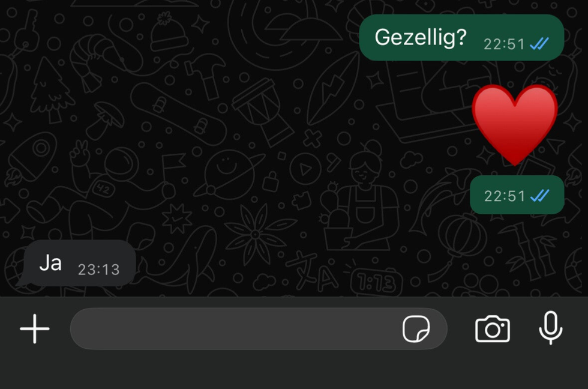Click the 1:13 clock doodle on wallpaper

click(377, 281)
